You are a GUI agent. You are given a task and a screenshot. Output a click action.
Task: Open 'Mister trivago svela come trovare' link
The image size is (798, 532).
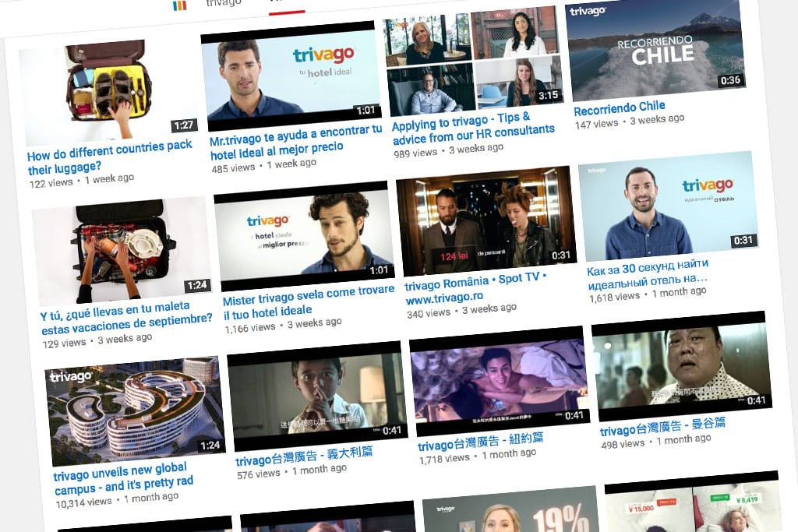click(x=309, y=302)
